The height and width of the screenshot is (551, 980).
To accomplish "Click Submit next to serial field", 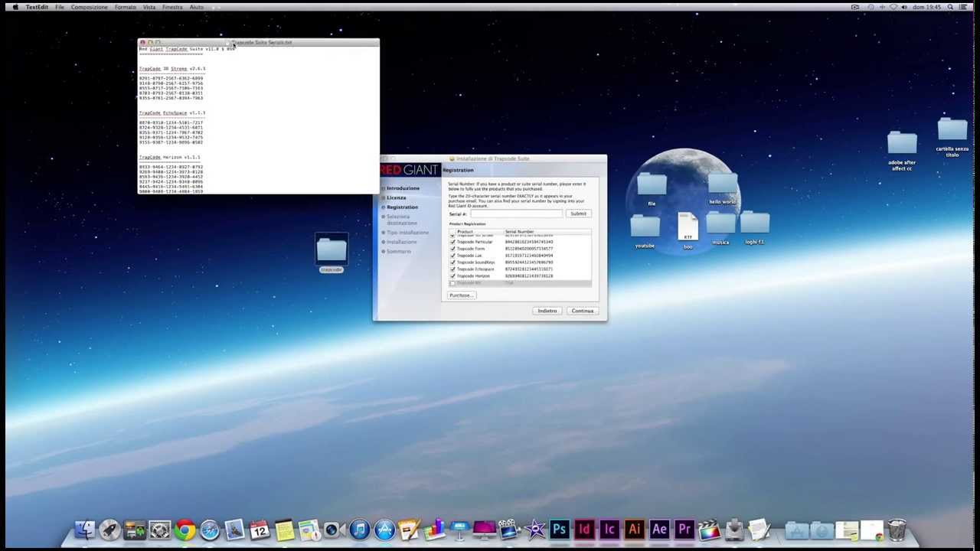I will point(578,214).
